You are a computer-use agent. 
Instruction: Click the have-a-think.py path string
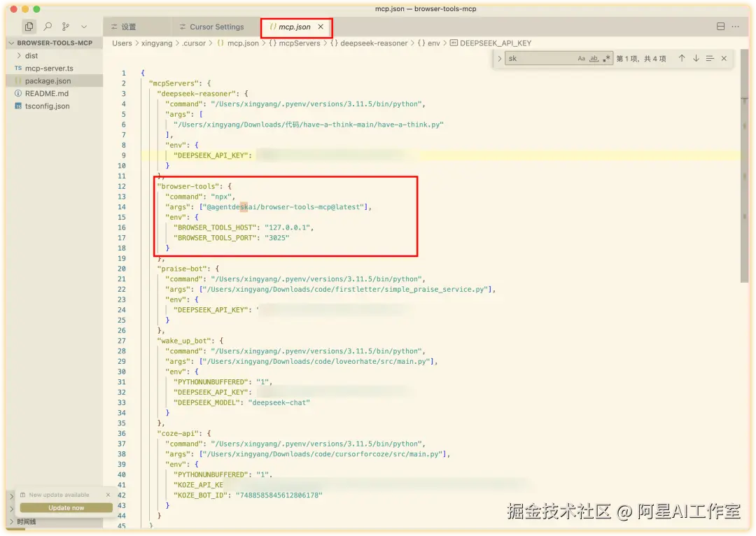point(309,125)
